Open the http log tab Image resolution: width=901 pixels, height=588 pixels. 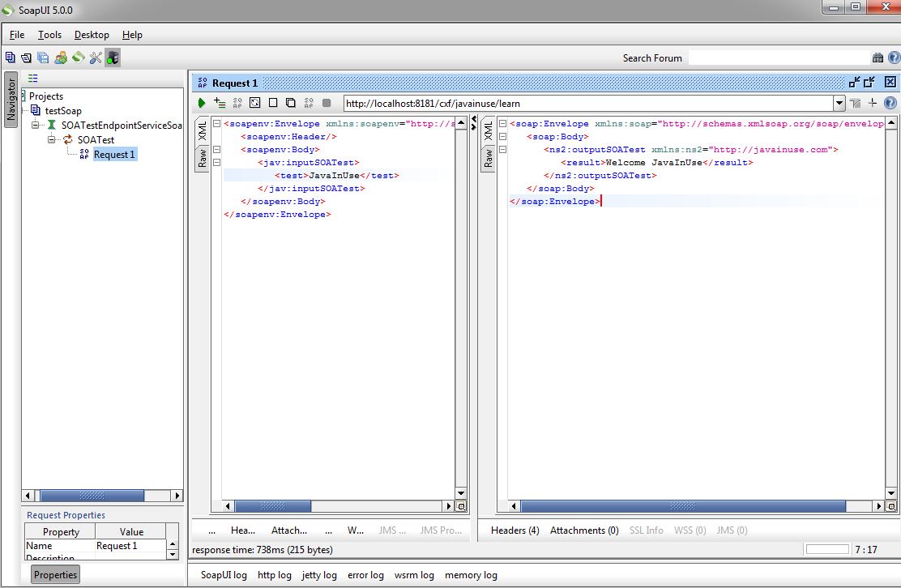[274, 575]
